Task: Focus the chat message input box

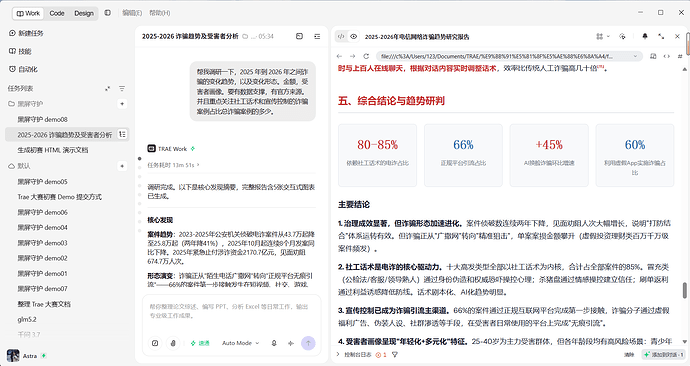Action: (231, 311)
